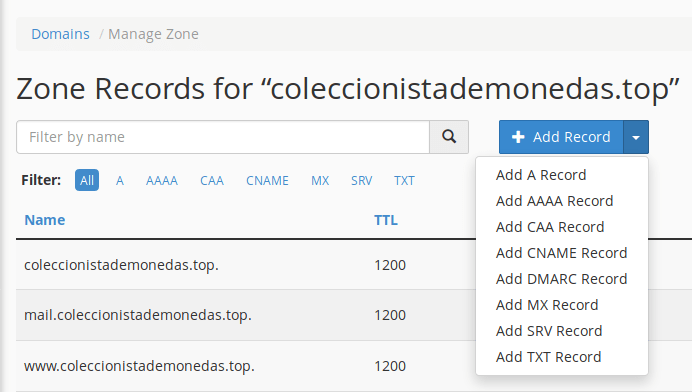
Task: Click the Manage Zone breadcrumb text
Action: click(x=153, y=34)
